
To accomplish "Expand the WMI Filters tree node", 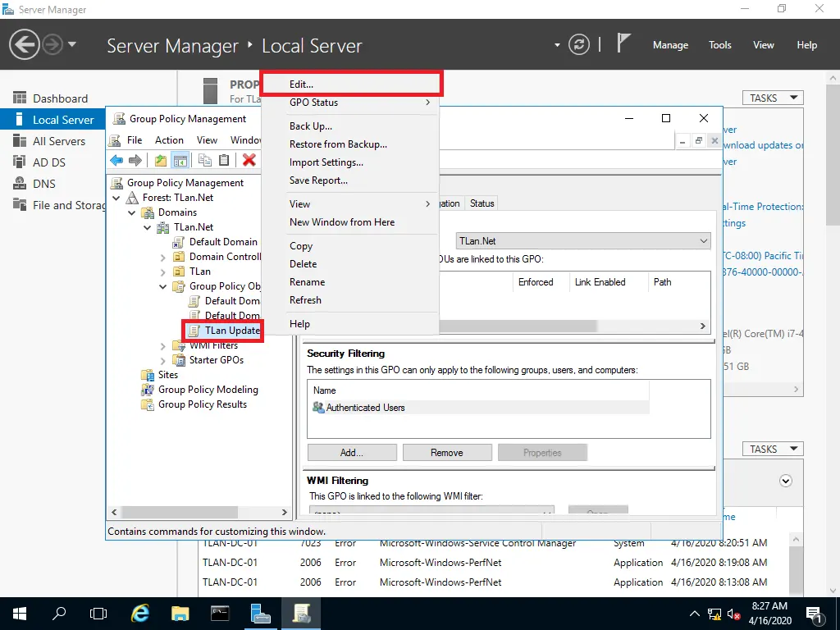I will (163, 345).
